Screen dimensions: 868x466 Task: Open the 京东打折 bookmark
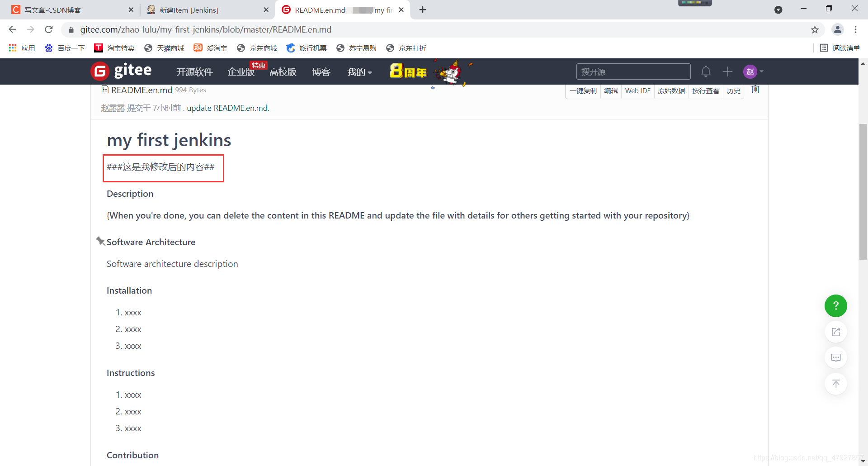click(x=406, y=48)
